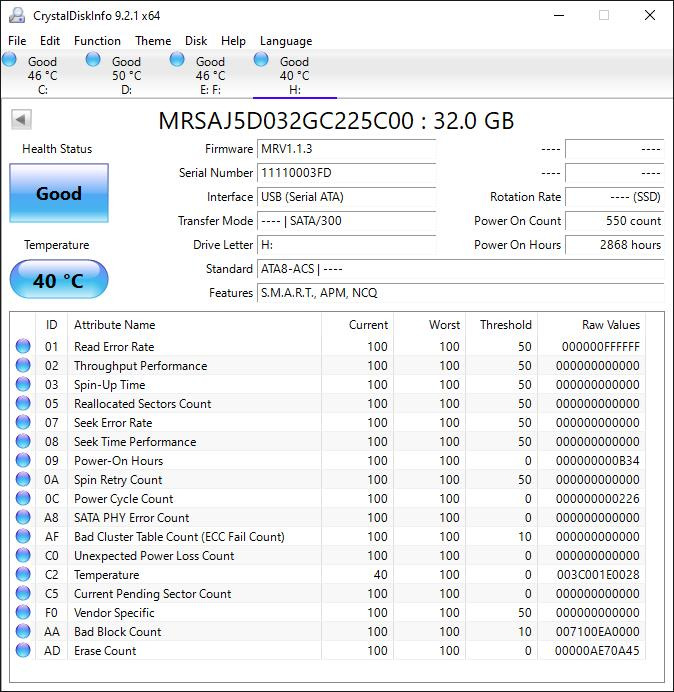Select the D: disk tab at 50 °C
The image size is (674, 692).
pos(126,75)
